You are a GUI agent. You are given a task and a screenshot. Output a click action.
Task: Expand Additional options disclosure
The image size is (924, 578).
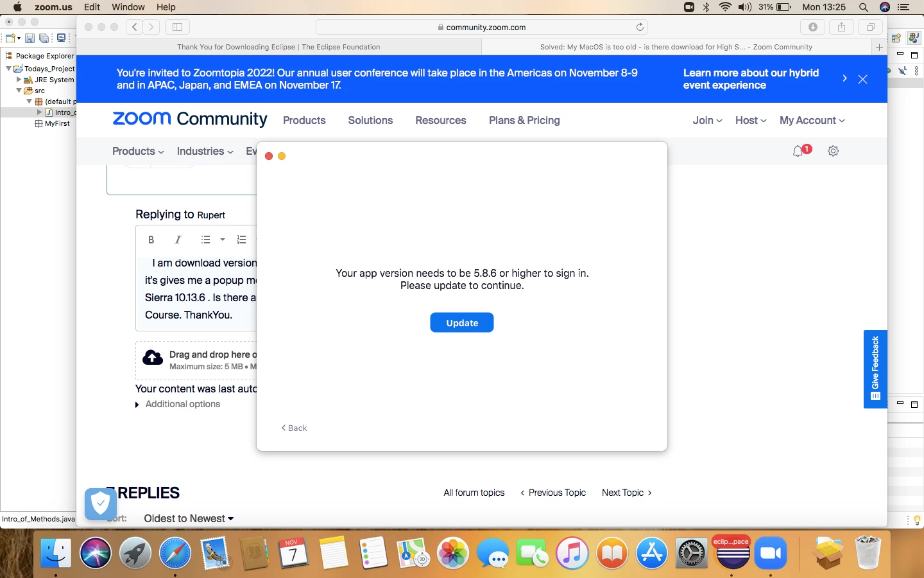pyautogui.click(x=178, y=404)
